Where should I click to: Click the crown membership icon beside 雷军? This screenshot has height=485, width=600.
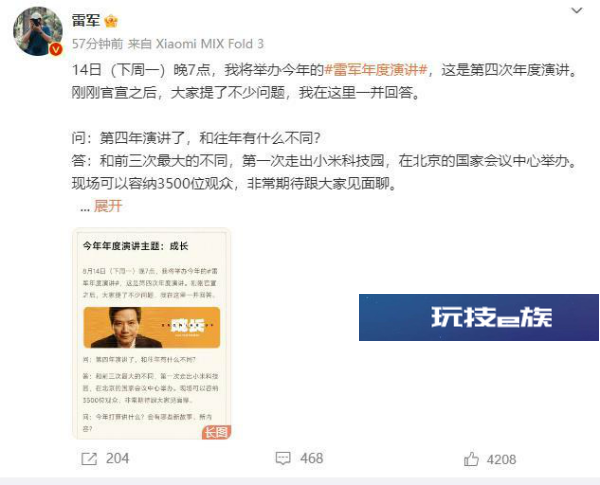coord(111,21)
